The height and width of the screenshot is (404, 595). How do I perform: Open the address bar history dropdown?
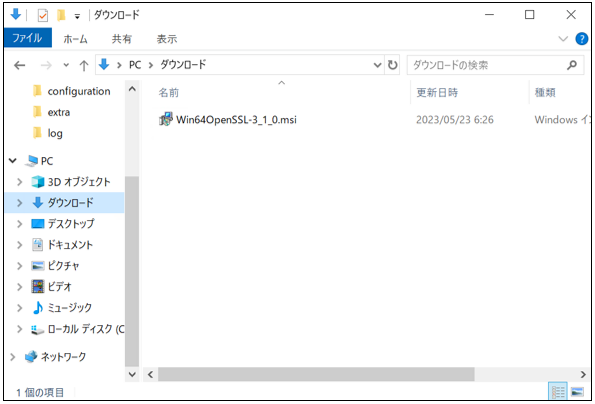[377, 65]
